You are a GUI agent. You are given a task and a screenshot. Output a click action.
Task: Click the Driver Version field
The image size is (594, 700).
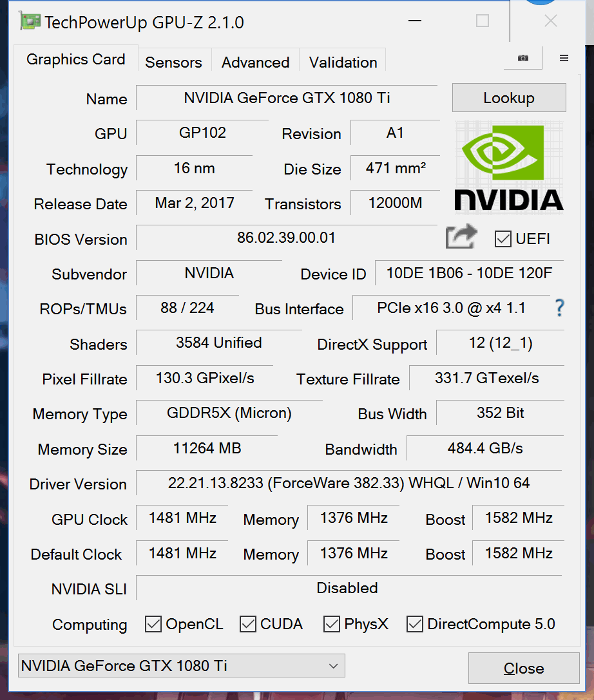tap(349, 483)
